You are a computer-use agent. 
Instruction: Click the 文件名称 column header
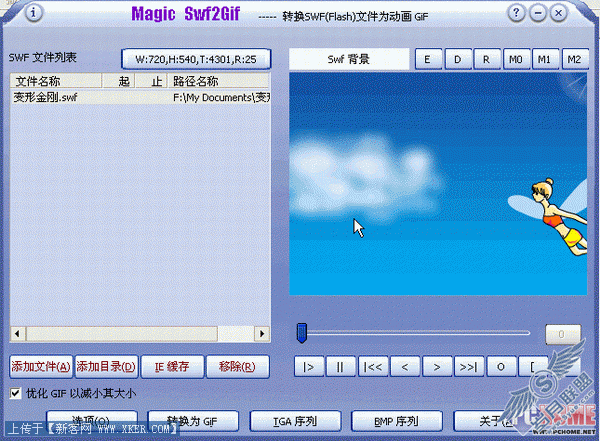(x=56, y=81)
